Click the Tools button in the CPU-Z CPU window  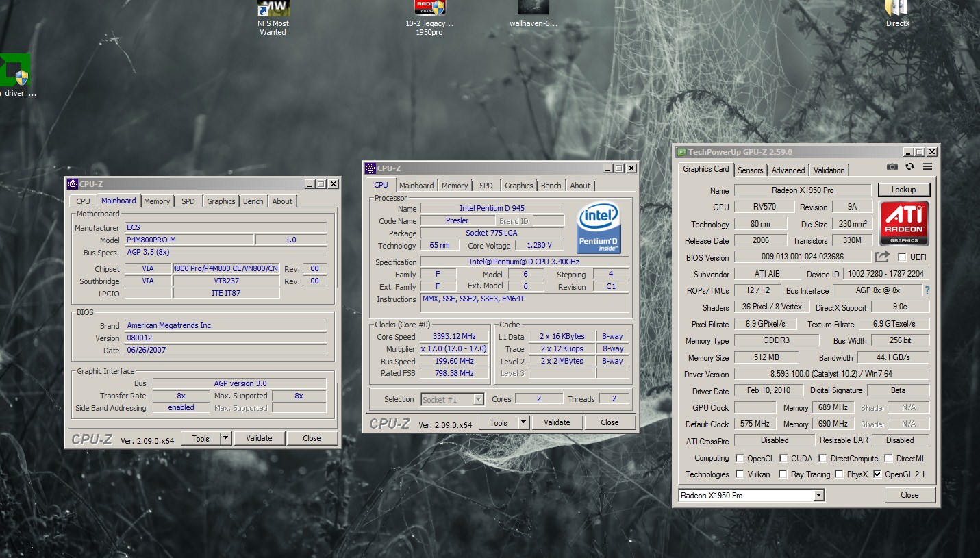498,422
